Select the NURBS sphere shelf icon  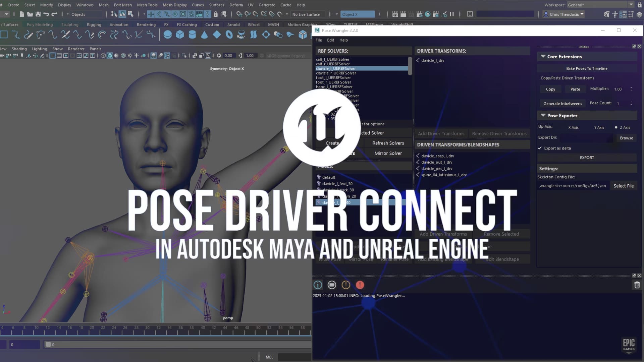tap(168, 35)
